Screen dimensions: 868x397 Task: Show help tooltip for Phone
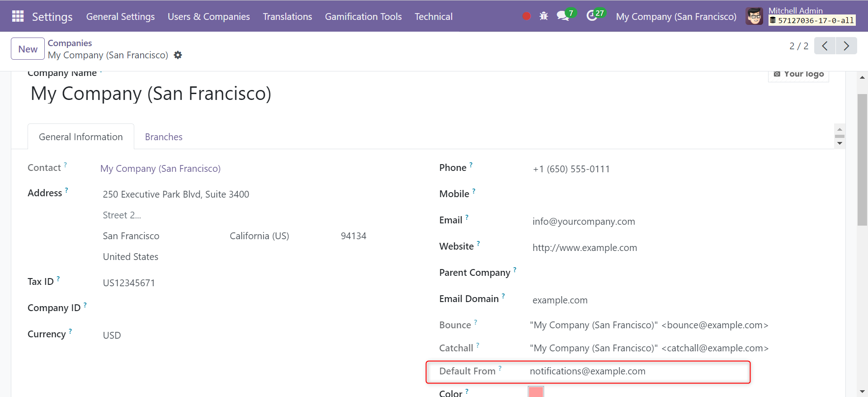(x=471, y=165)
